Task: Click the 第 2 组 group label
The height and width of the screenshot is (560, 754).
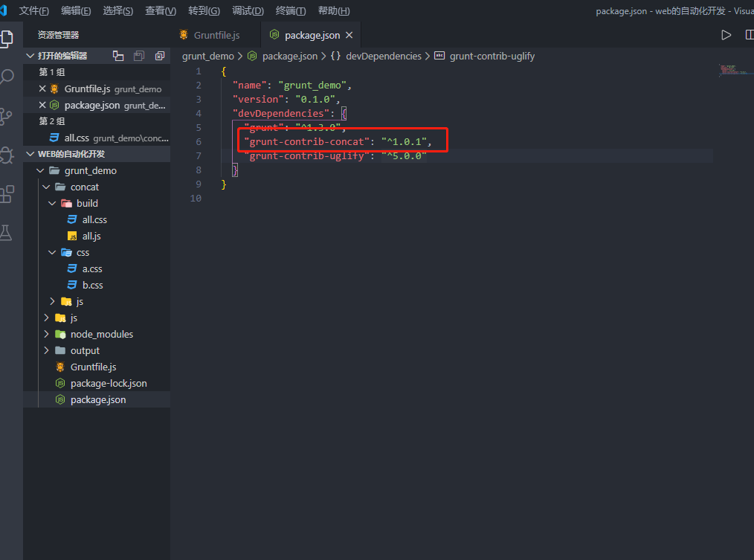Action: pyautogui.click(x=52, y=121)
